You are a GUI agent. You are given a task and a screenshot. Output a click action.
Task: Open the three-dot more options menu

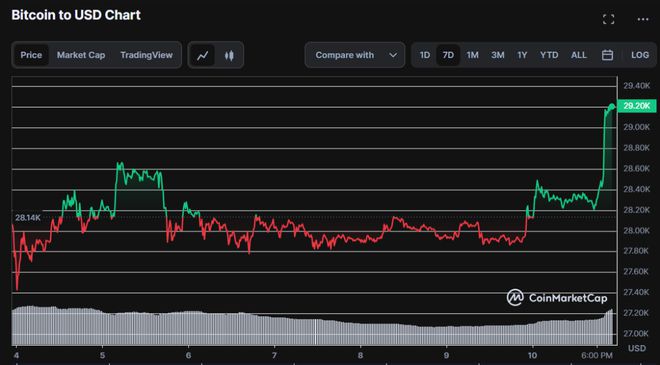643,19
